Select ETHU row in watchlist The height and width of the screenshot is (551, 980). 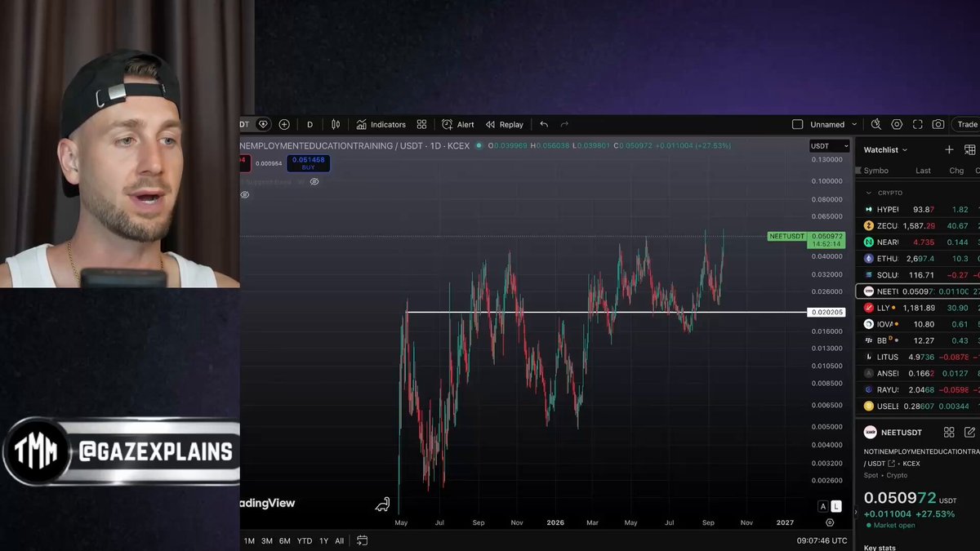917,259
